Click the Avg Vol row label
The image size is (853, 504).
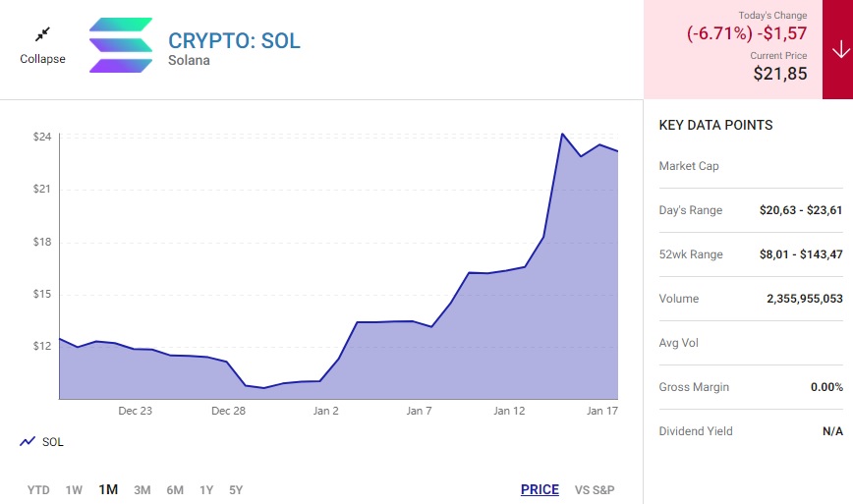(x=678, y=343)
